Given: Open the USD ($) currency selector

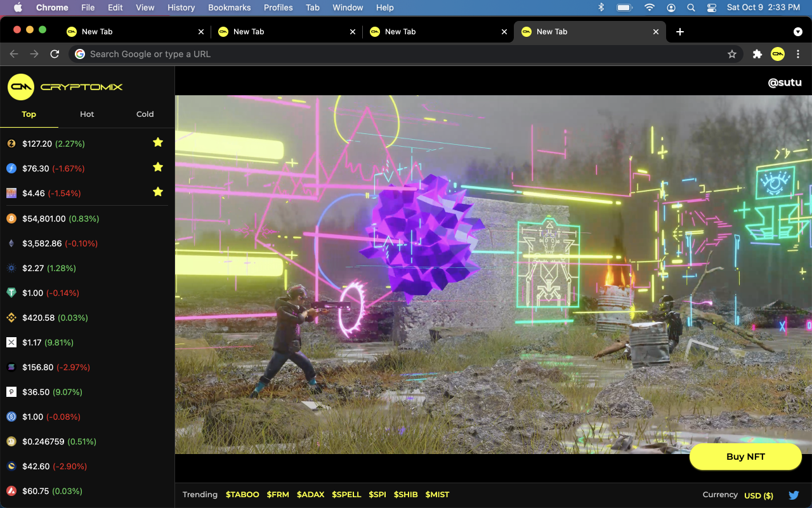Looking at the screenshot, I should (758, 495).
